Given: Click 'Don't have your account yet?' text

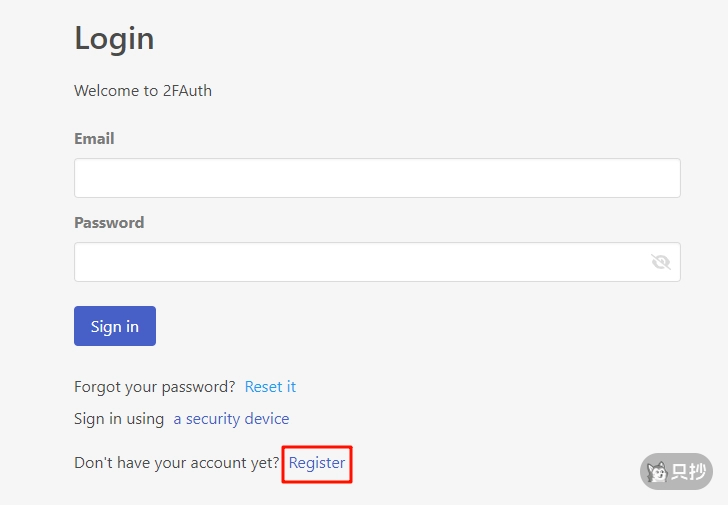Looking at the screenshot, I should coord(177,463).
